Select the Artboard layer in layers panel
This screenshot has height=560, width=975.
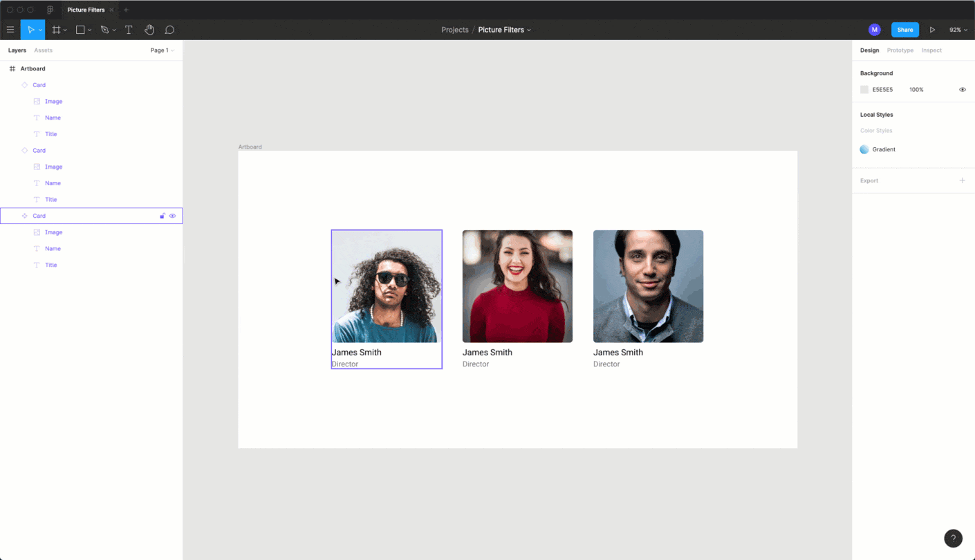[x=91, y=68]
